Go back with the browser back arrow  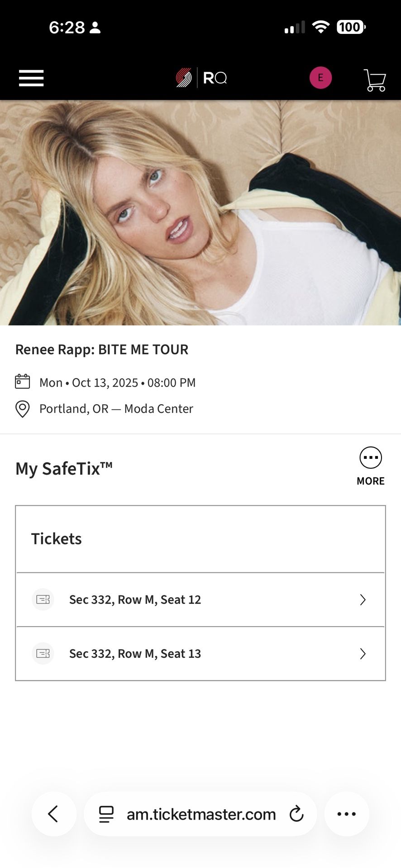(x=53, y=814)
